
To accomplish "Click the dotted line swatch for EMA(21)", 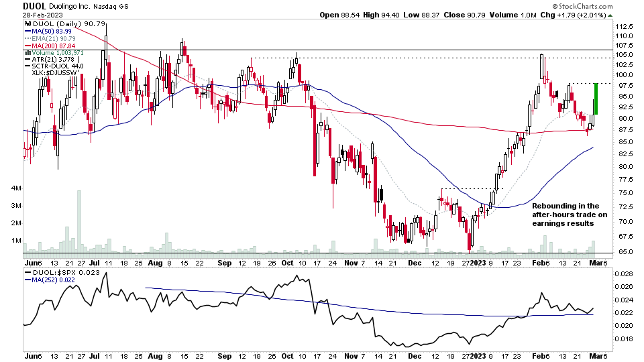I will click(x=28, y=39).
